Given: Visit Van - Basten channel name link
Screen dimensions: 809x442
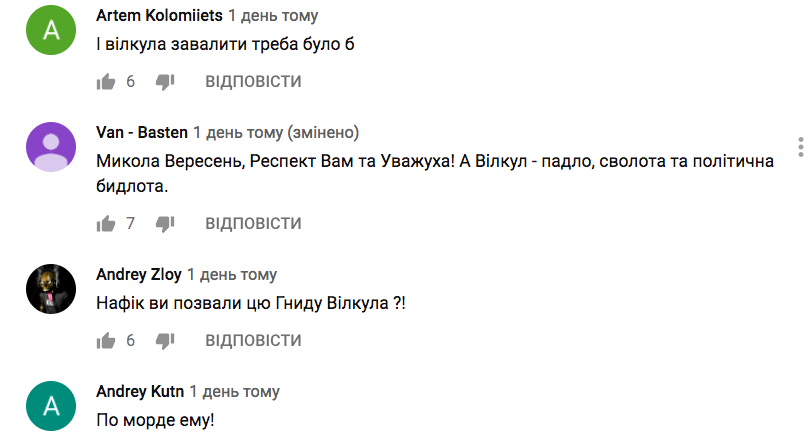Looking at the screenshot, I should pos(142,133).
